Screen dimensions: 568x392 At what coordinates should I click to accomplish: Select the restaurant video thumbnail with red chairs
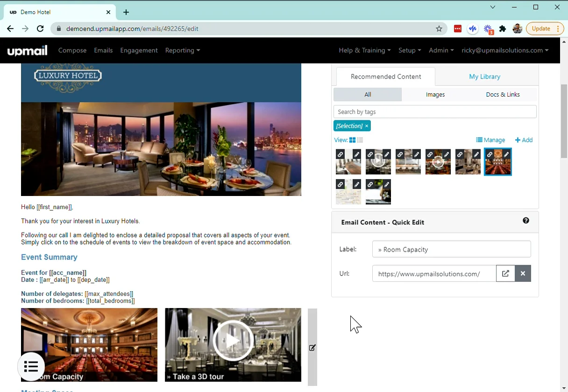pyautogui.click(x=438, y=161)
